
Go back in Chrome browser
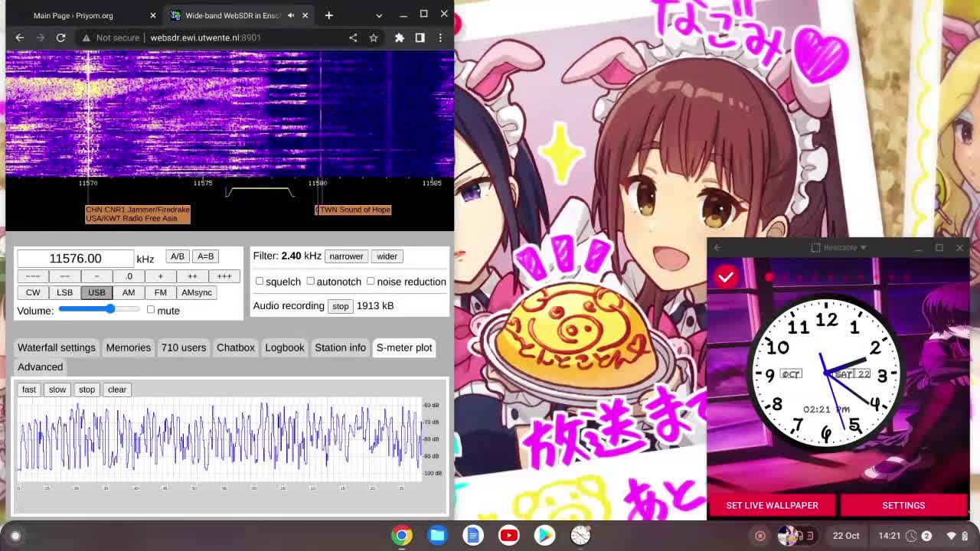(20, 37)
